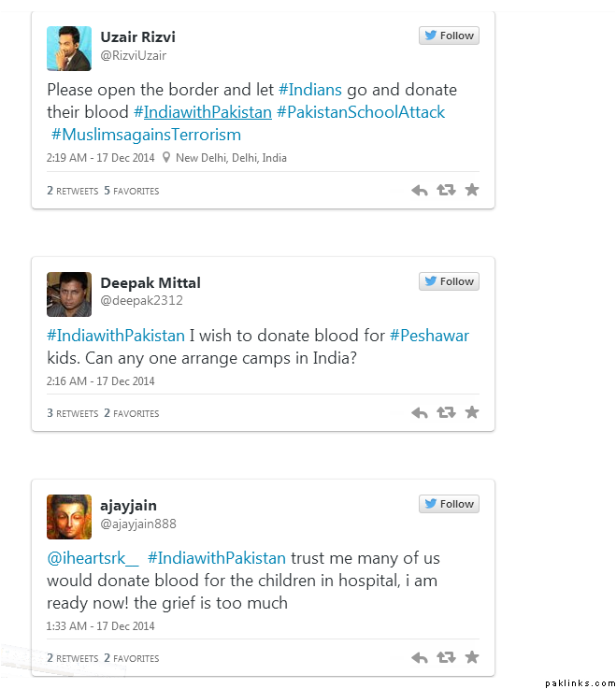Open the @iheartsrk__ mention
Screen dimensions: 616x689
[x=93, y=558]
